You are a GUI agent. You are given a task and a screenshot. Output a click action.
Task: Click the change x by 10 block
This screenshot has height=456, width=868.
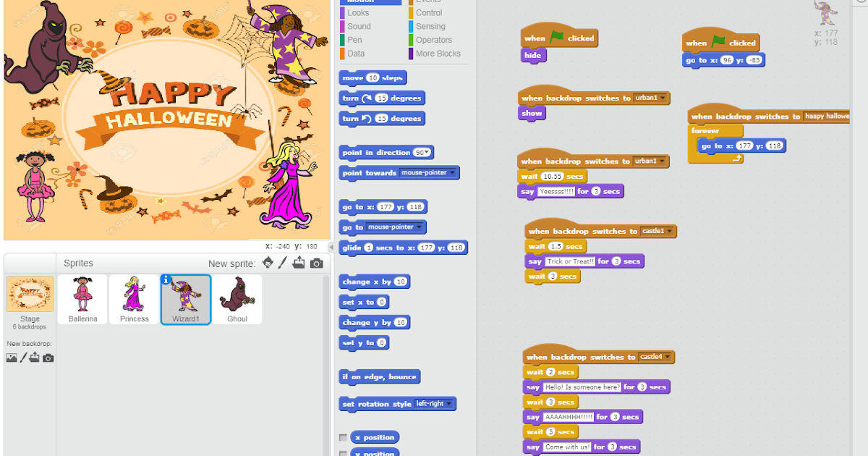[375, 282]
